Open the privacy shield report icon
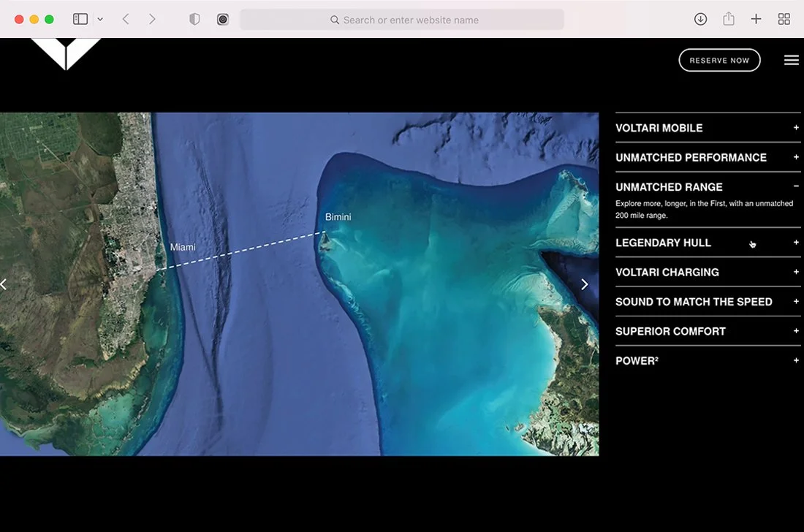 [194, 20]
